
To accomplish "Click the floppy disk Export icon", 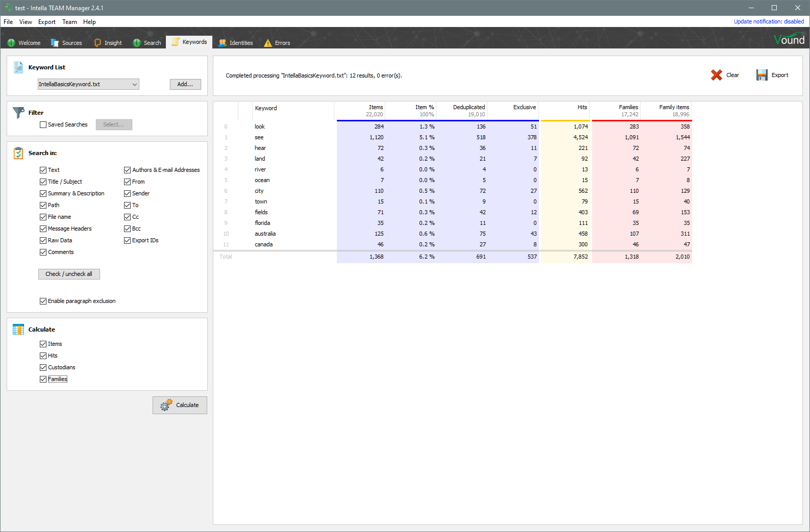I will click(x=762, y=75).
